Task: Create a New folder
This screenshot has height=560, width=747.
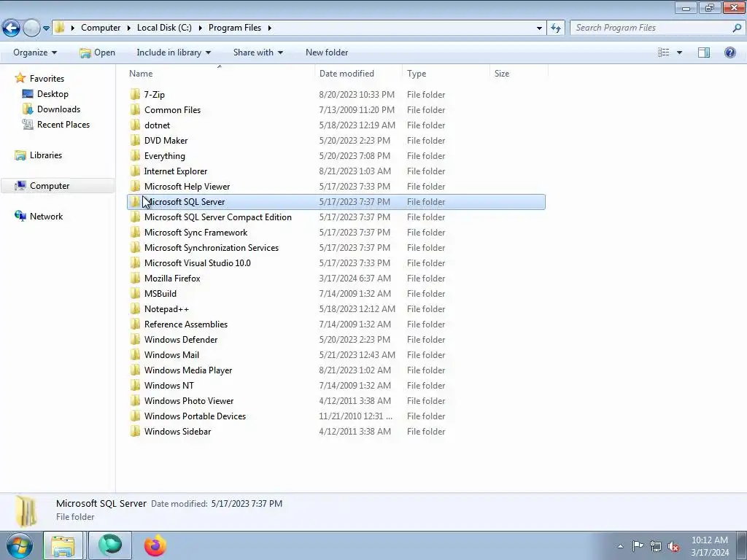Action: 327,52
